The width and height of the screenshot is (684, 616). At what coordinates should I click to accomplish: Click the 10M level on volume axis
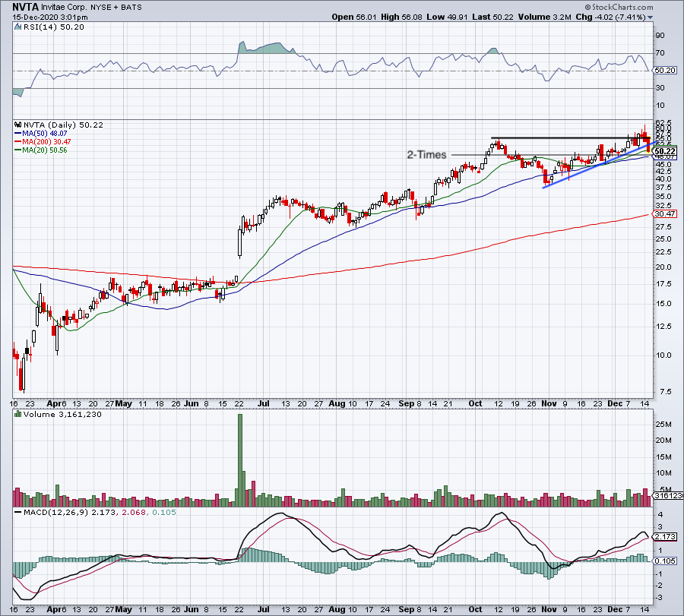click(663, 473)
